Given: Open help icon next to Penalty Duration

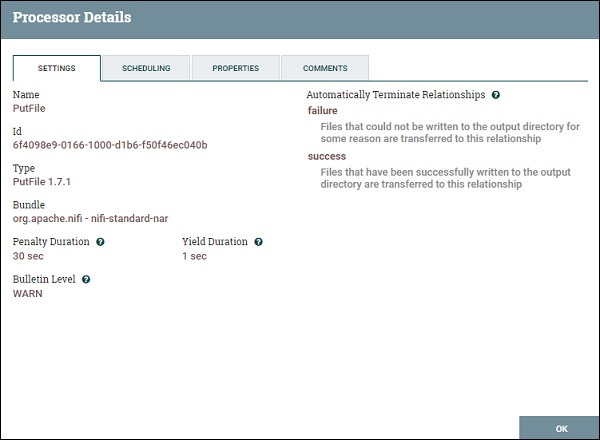Looking at the screenshot, I should (100, 242).
